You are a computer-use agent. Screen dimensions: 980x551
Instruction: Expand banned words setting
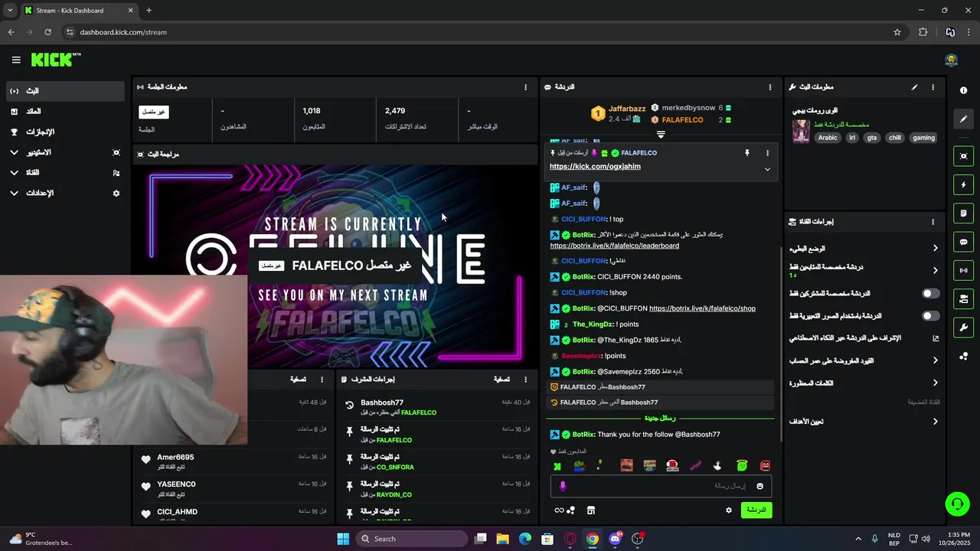click(935, 383)
